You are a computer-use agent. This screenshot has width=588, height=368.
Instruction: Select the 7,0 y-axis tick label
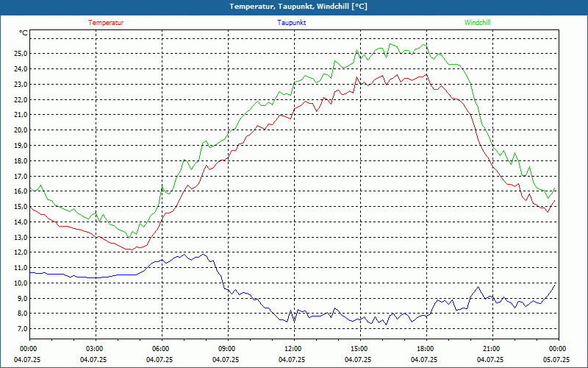pyautogui.click(x=22, y=329)
